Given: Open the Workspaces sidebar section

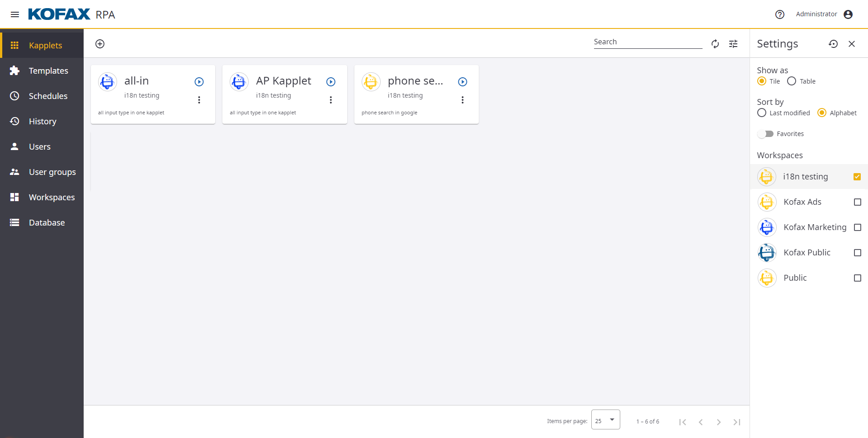Looking at the screenshot, I should point(52,198).
